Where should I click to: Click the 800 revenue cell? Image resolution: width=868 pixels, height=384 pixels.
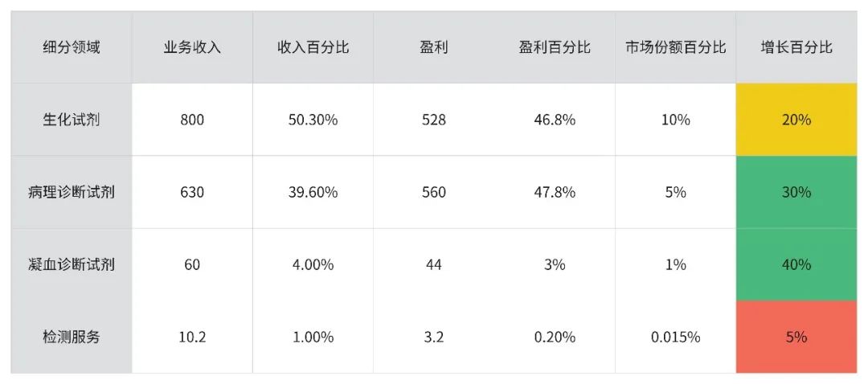[192, 120]
